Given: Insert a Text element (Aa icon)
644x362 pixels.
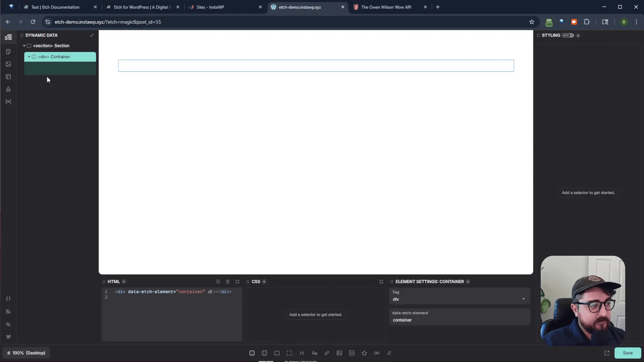Looking at the screenshot, I should (314, 353).
